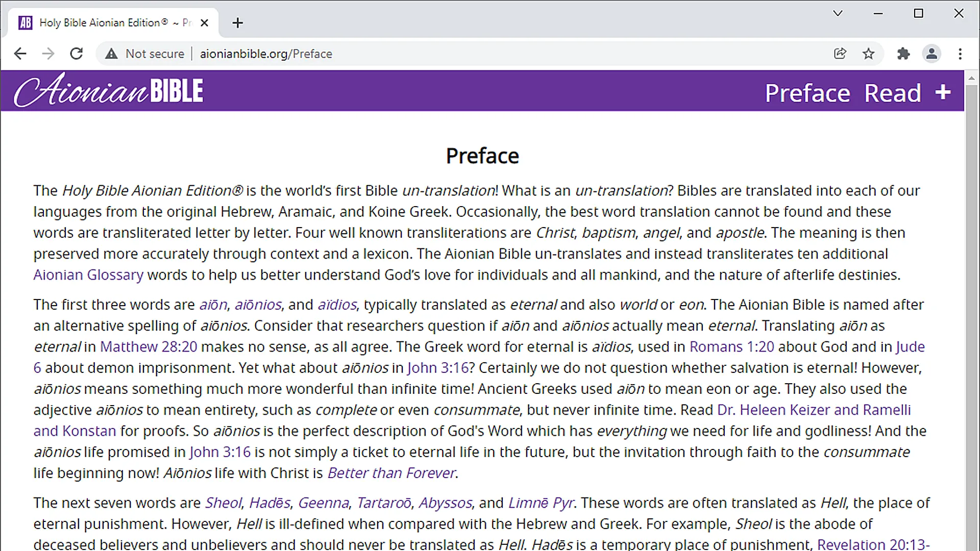The image size is (980, 551).
Task: Follow the Geenna glossary link
Action: [324, 503]
